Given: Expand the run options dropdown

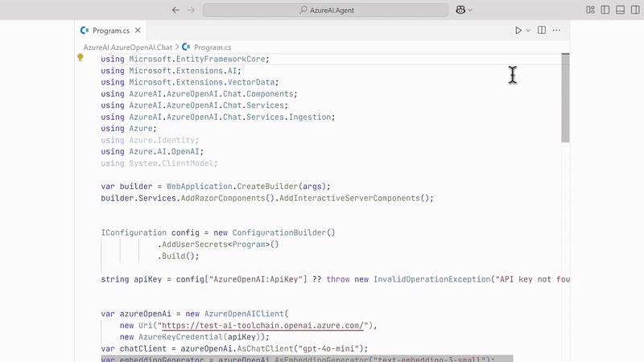Looking at the screenshot, I should [528, 31].
